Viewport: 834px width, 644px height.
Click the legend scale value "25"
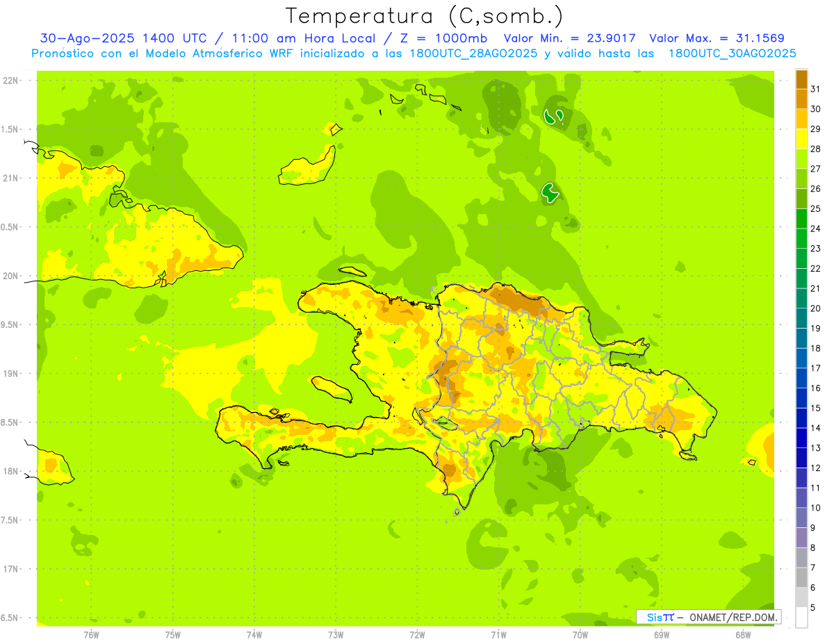pos(816,208)
